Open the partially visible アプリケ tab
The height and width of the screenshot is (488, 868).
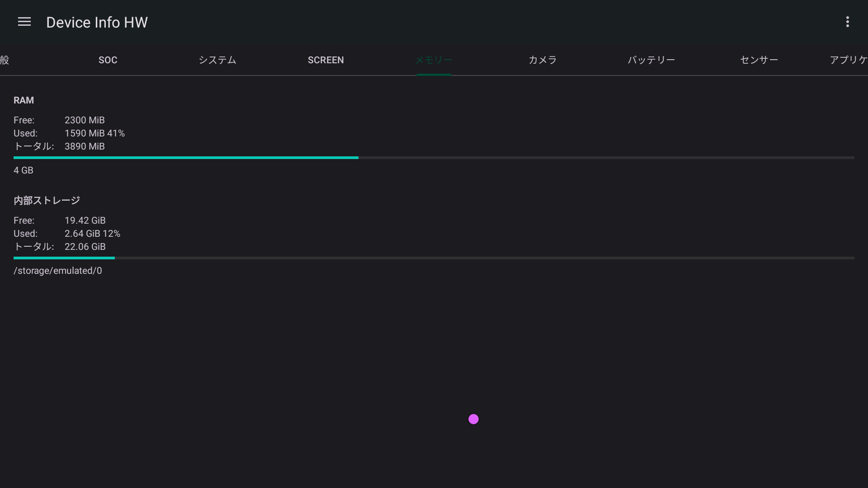point(848,60)
